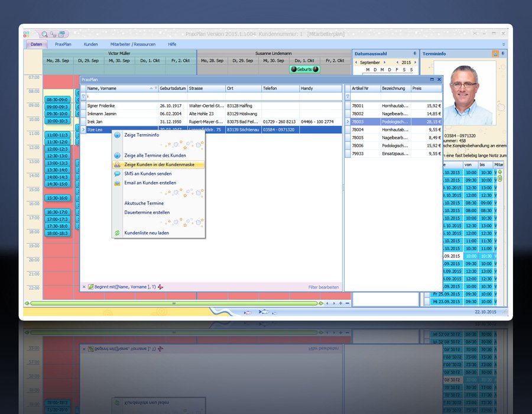This screenshot has width=532, height=414.
Task: Click the filter icon in the Name filter row
Action: 83,96
